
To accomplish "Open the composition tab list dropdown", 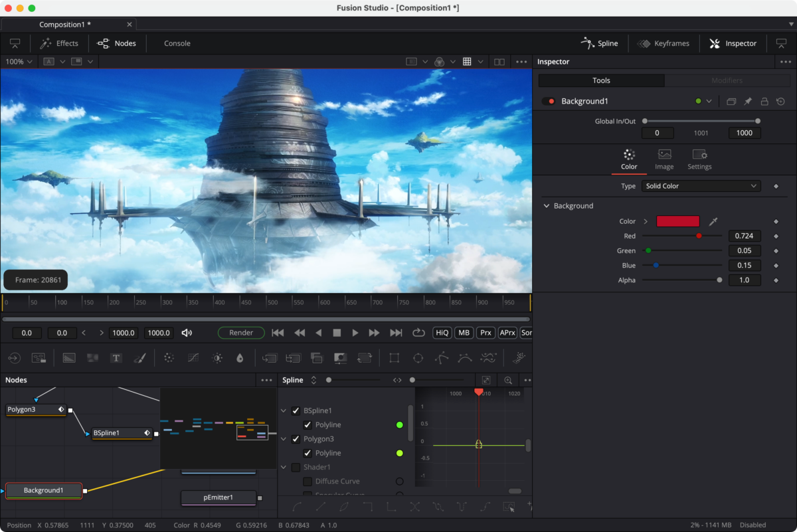I will click(x=790, y=25).
